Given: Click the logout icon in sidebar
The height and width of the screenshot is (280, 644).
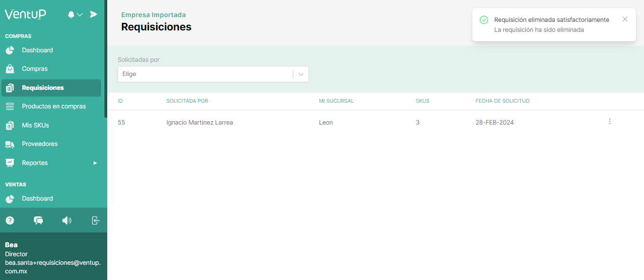Looking at the screenshot, I should [95, 220].
